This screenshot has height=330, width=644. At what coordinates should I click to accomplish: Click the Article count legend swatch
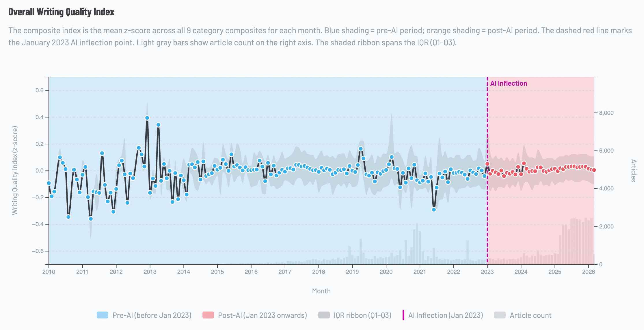(x=500, y=315)
